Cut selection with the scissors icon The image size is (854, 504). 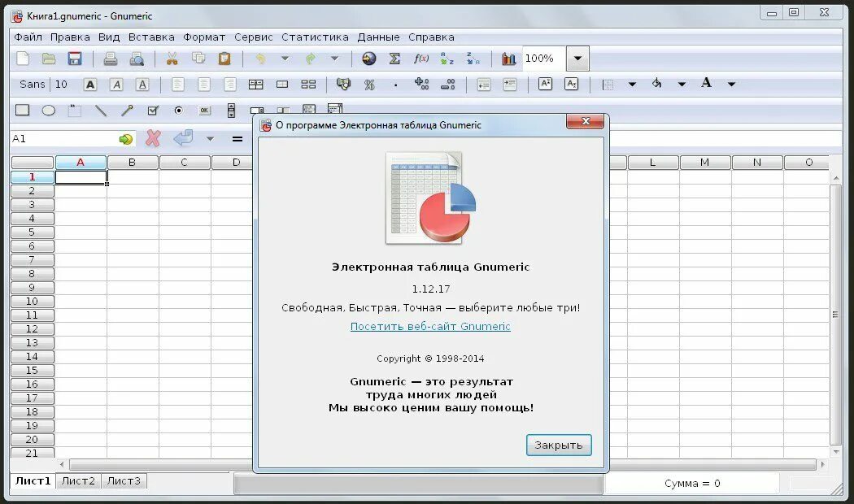(x=172, y=59)
